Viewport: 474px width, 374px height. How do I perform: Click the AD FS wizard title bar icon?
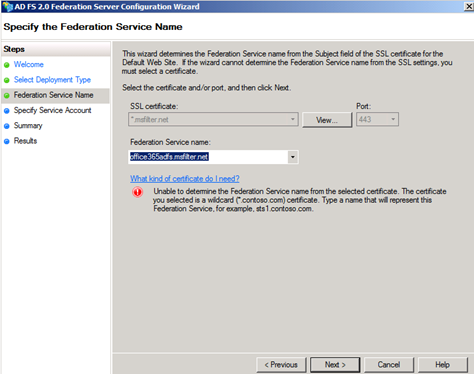(x=7, y=6)
